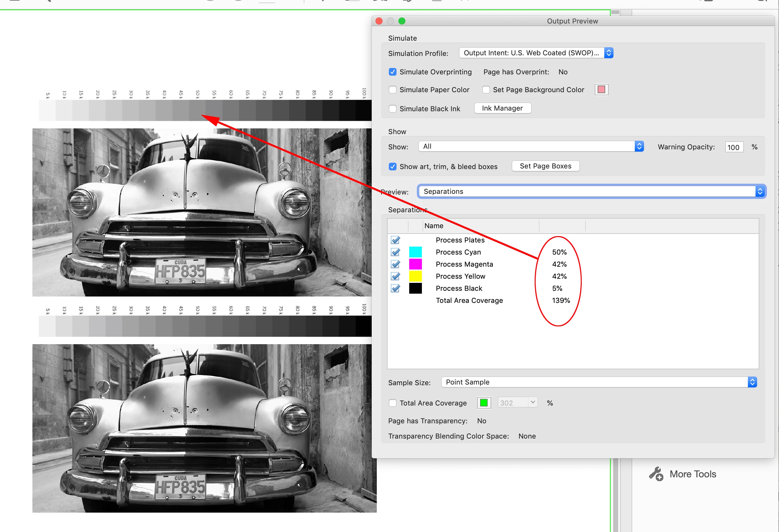Enable Simulate Black Ink checkbox

[392, 109]
